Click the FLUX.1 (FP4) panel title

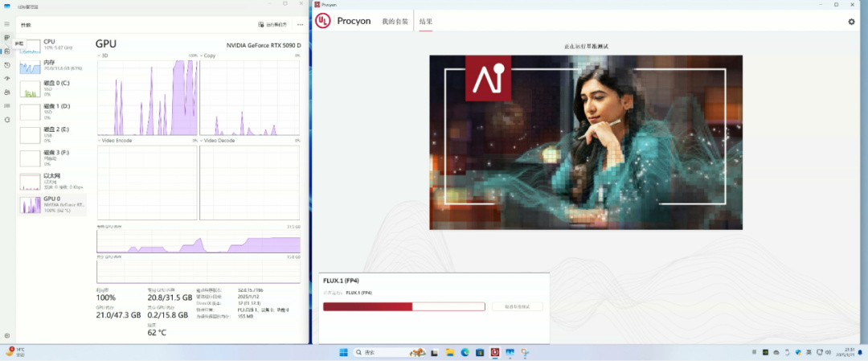tap(341, 281)
